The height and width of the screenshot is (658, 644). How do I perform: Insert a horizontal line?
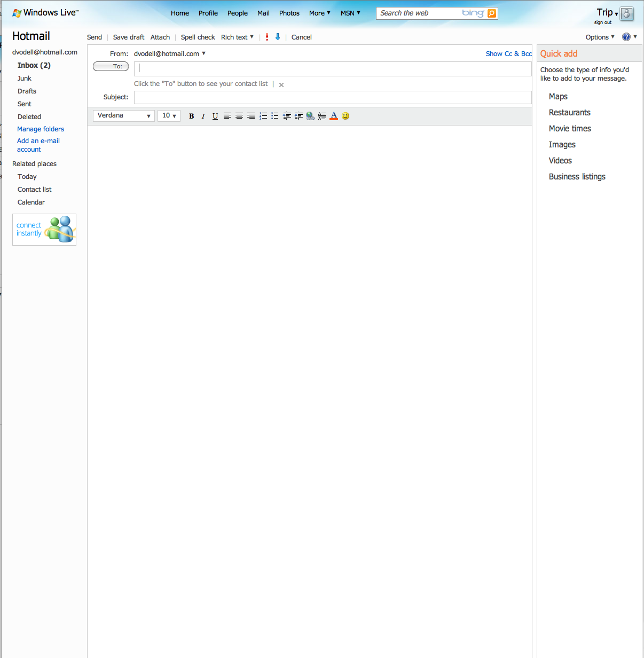[322, 116]
